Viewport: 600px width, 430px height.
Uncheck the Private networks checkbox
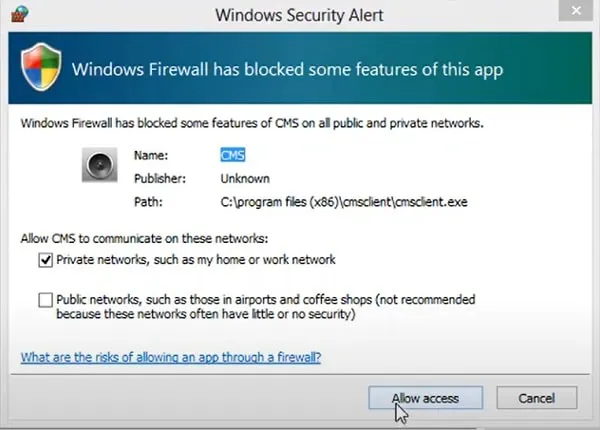[x=45, y=260]
